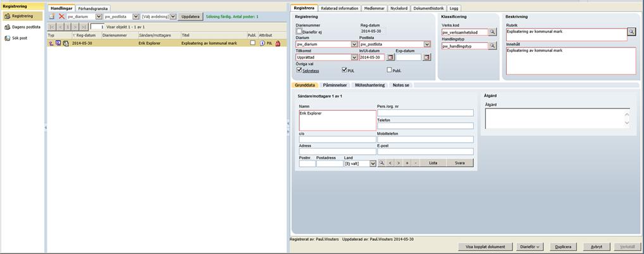Go to the previous sender with the < button
Image resolution: width=644 pixels, height=254 pixels.
(x=390, y=163)
